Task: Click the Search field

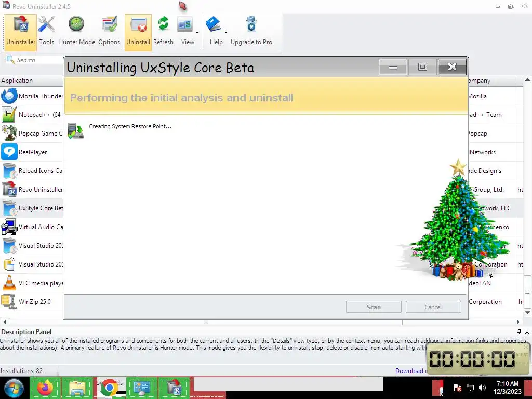Action: click(34, 60)
